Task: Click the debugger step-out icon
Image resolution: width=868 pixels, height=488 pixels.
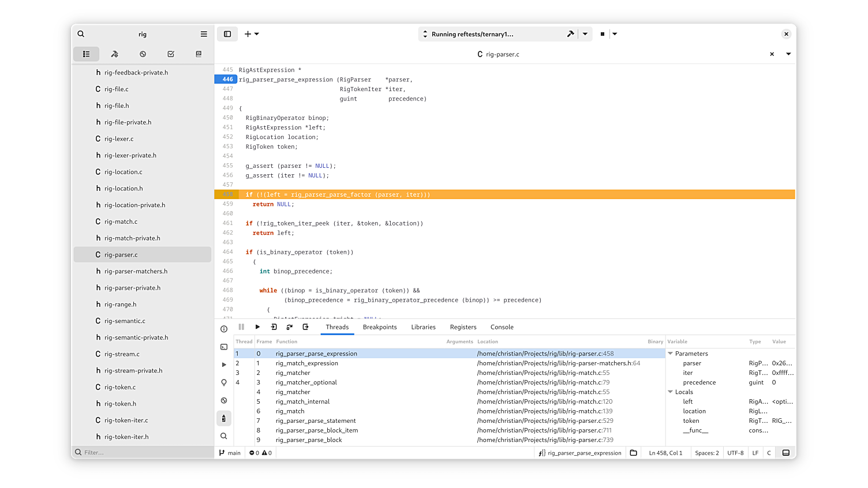Action: [305, 327]
